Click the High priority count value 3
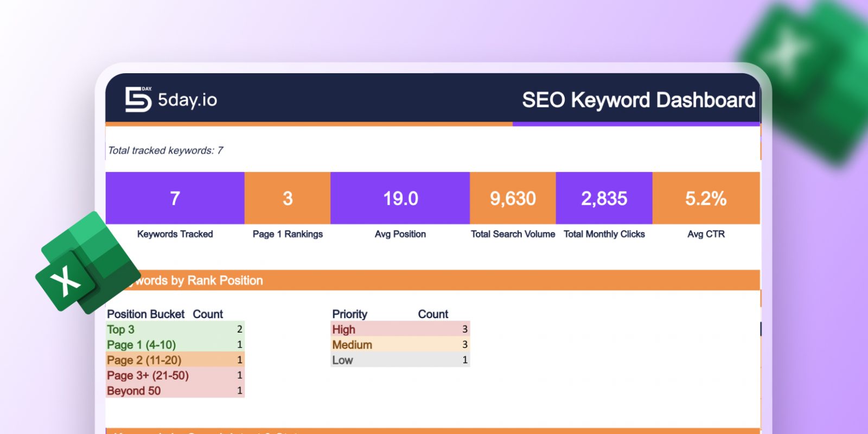The height and width of the screenshot is (434, 868). coord(465,329)
